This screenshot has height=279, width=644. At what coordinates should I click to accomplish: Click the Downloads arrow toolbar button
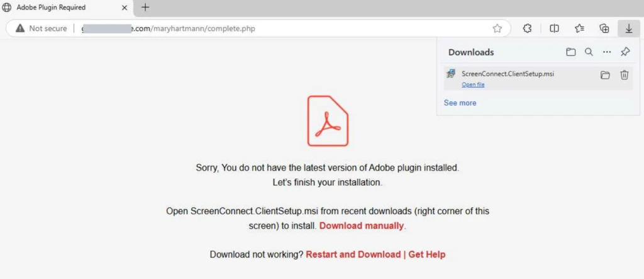[628, 28]
